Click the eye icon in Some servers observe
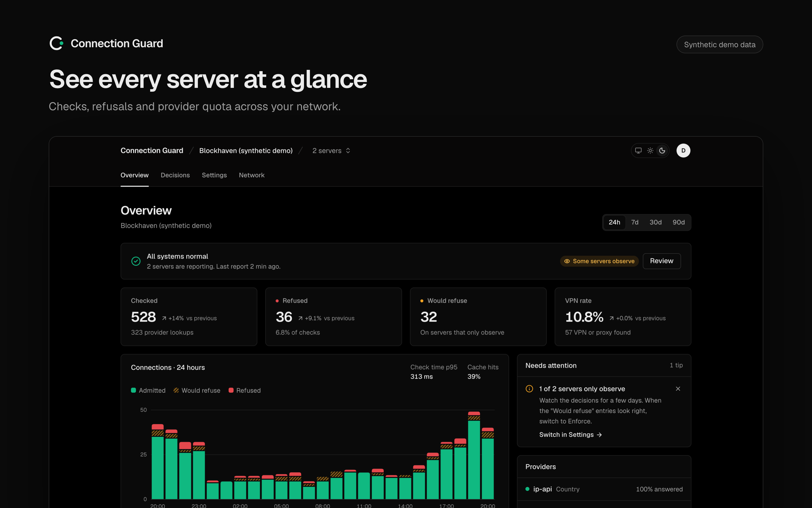The height and width of the screenshot is (508, 812). pyautogui.click(x=567, y=261)
